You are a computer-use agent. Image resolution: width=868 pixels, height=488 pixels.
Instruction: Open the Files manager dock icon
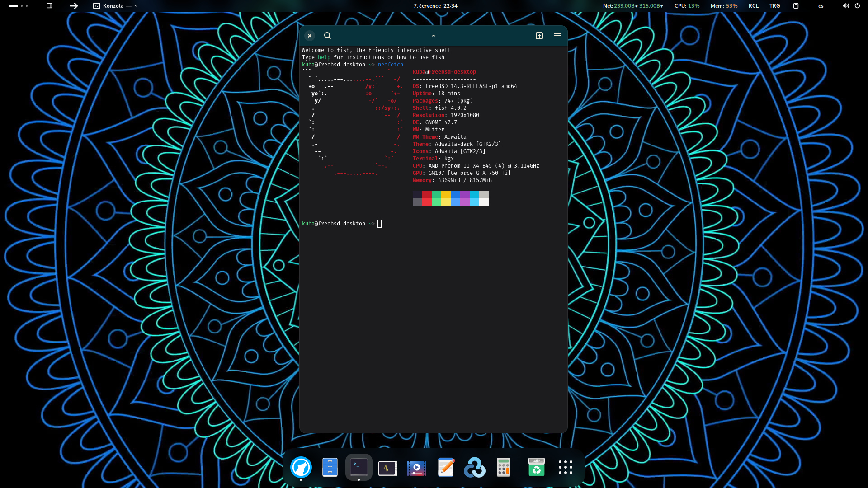(330, 467)
